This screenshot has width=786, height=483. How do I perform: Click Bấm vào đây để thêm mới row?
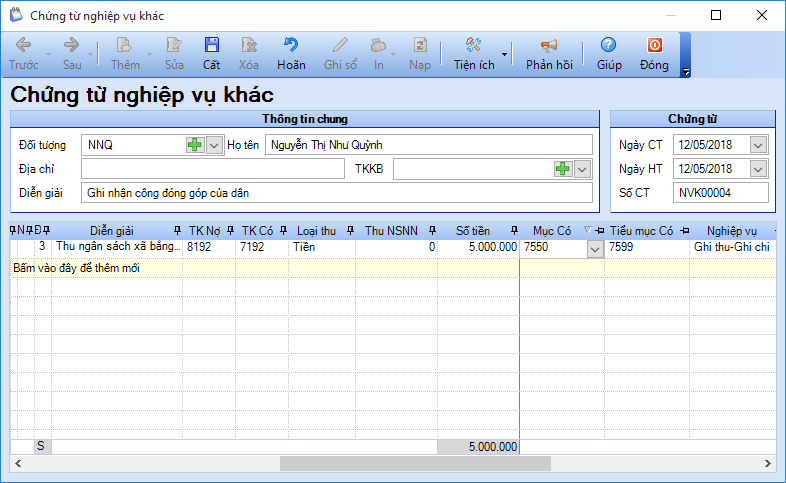393,268
